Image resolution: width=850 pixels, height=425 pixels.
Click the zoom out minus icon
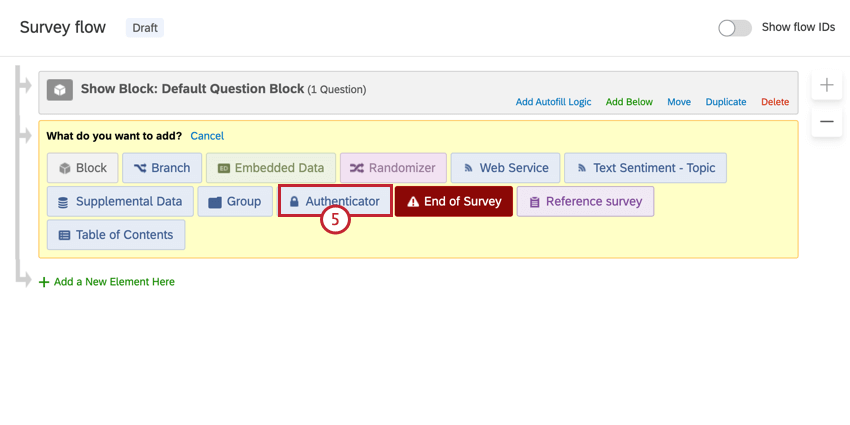(827, 122)
